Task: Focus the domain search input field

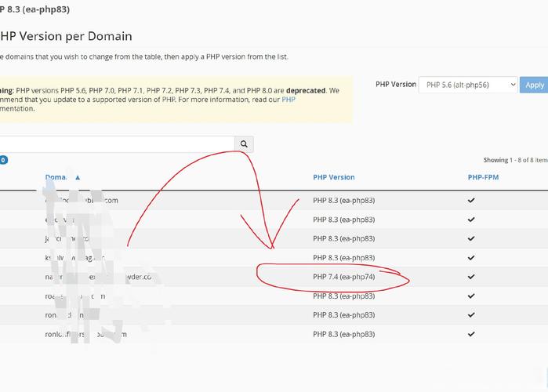Action: (118, 144)
